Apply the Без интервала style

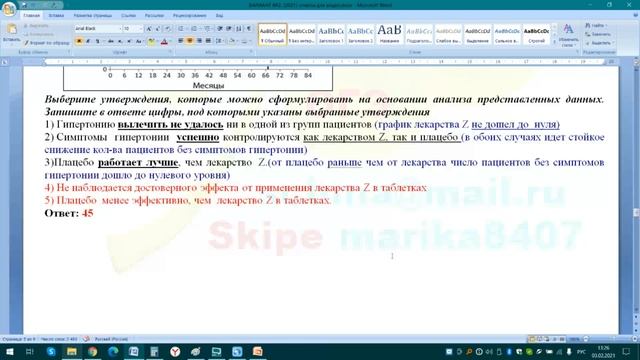[302, 34]
